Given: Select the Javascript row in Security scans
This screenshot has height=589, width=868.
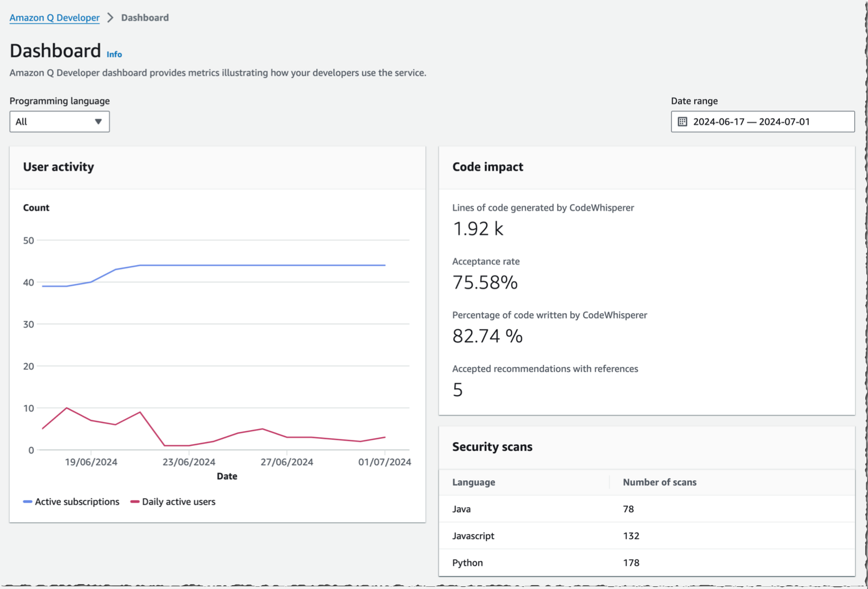Looking at the screenshot, I should [647, 536].
